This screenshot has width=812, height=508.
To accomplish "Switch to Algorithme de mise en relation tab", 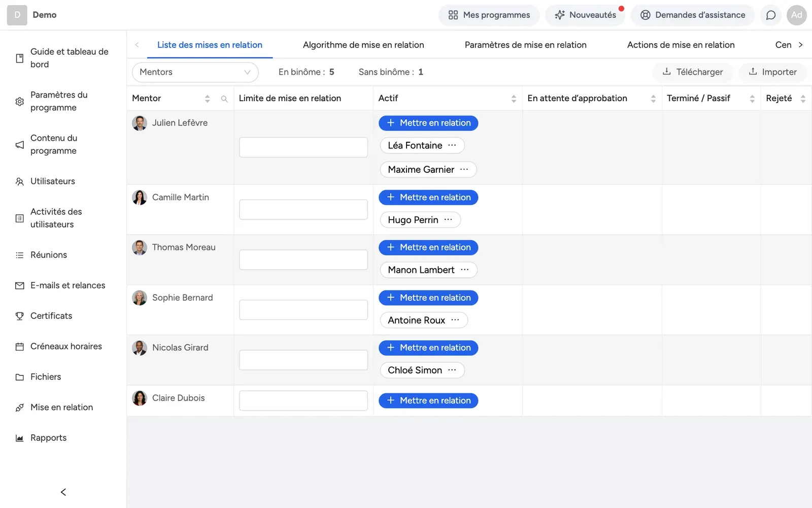I will 363,45.
